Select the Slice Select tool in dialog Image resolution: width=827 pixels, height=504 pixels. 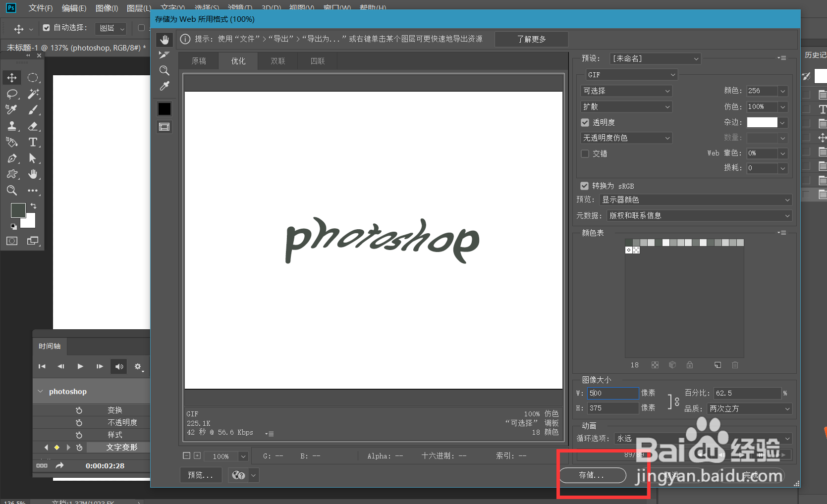tap(165, 55)
